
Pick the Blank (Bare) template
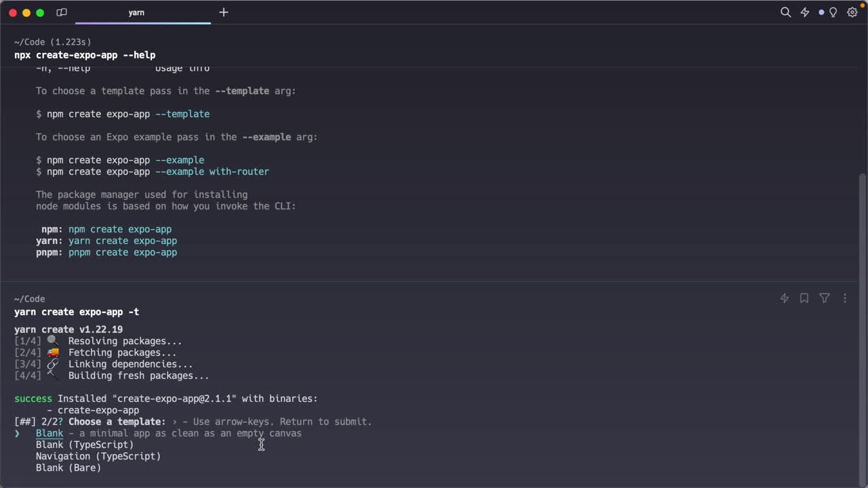68,468
